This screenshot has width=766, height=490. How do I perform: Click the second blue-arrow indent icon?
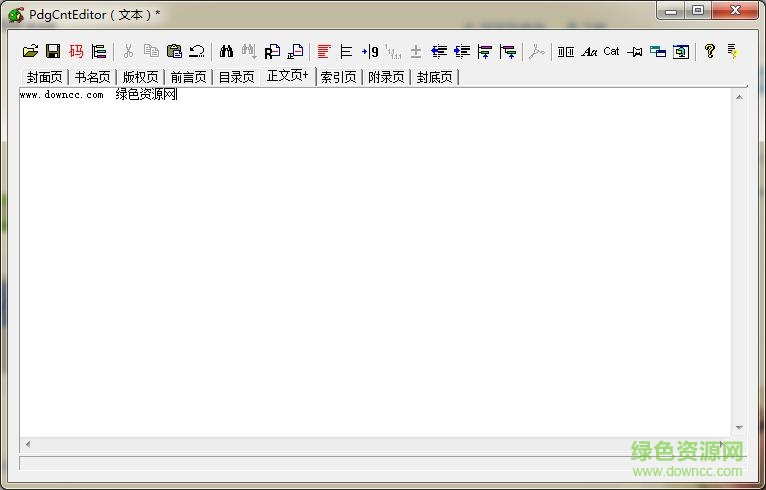pyautogui.click(x=462, y=51)
